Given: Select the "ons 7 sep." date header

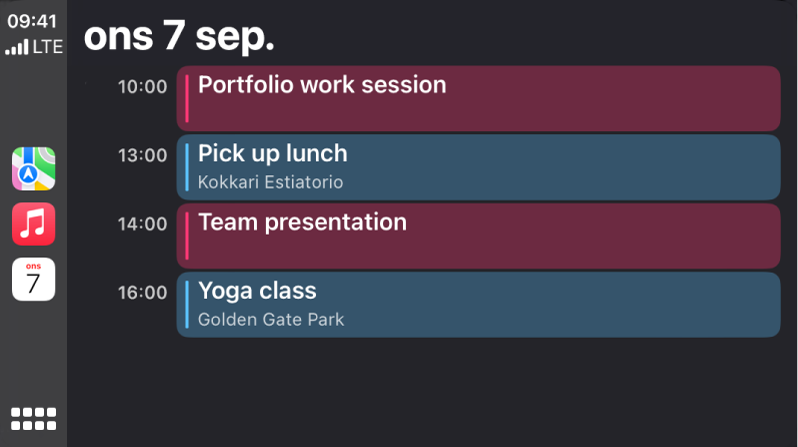Looking at the screenshot, I should 179,36.
